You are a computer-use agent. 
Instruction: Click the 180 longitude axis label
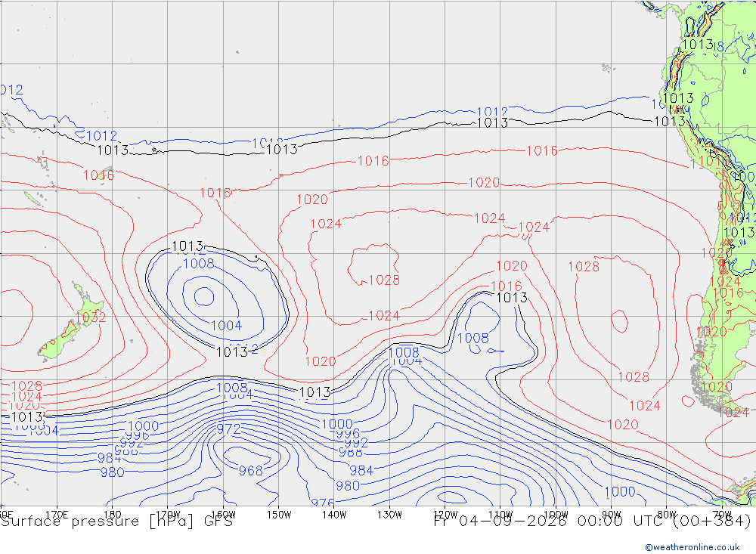[x=113, y=515]
